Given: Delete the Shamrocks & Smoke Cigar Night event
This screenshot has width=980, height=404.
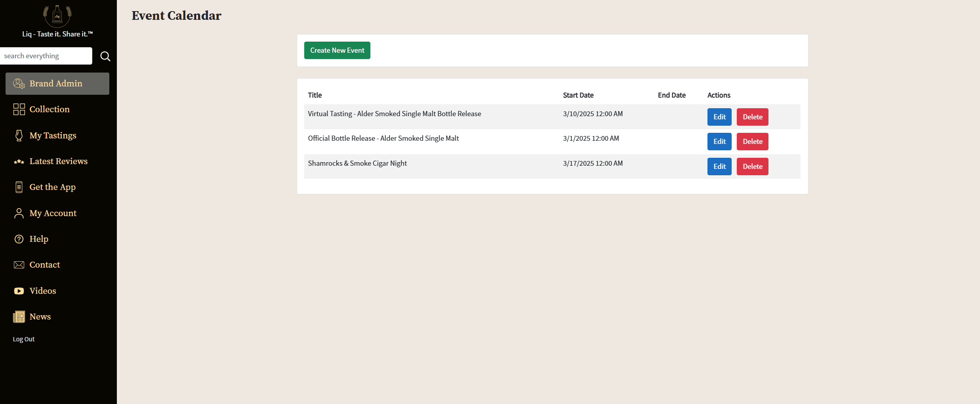Looking at the screenshot, I should pos(752,167).
